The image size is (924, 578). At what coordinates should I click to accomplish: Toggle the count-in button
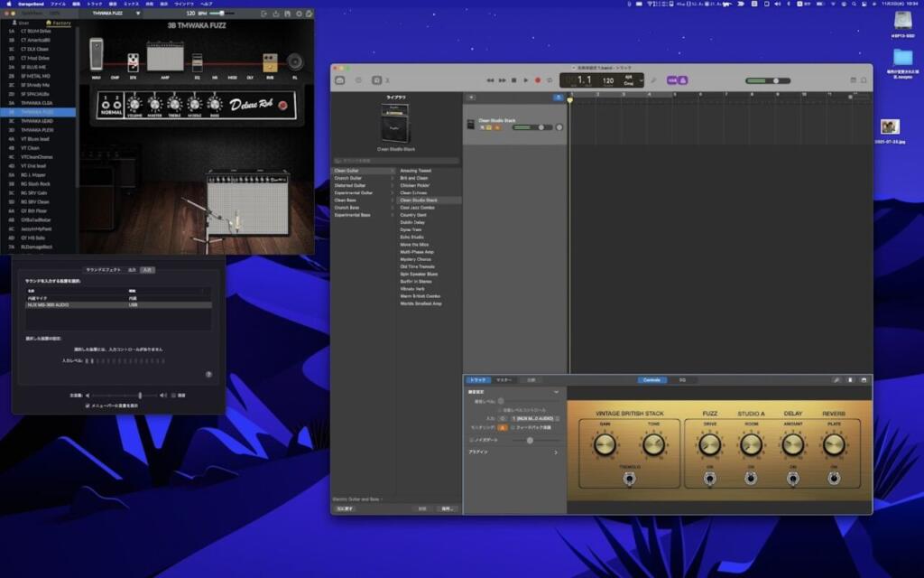[x=671, y=80]
